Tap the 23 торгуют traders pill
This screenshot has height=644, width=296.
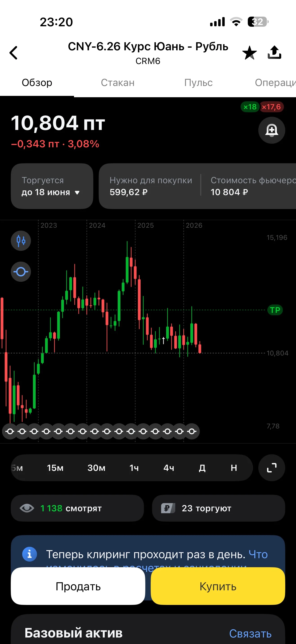[218, 508]
